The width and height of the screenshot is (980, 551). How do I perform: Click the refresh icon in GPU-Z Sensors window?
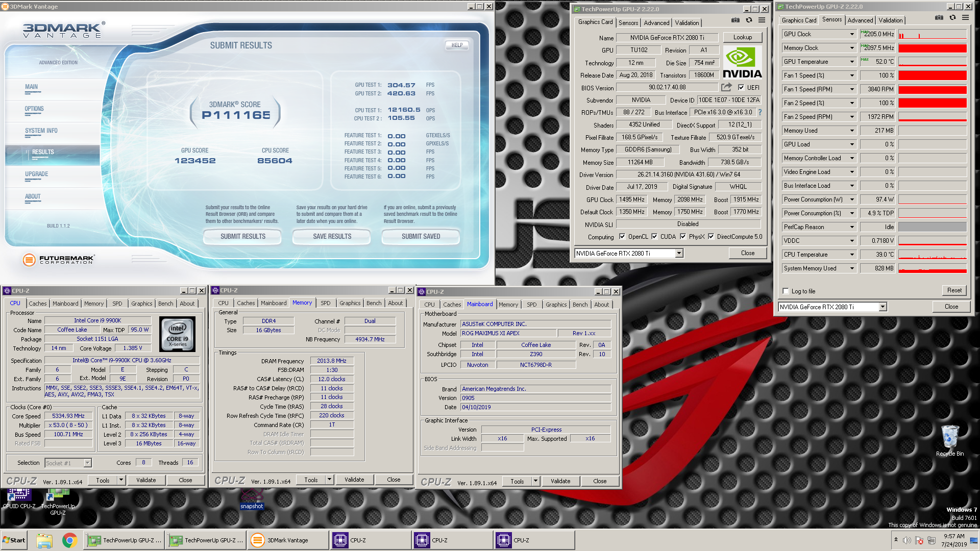pyautogui.click(x=952, y=17)
